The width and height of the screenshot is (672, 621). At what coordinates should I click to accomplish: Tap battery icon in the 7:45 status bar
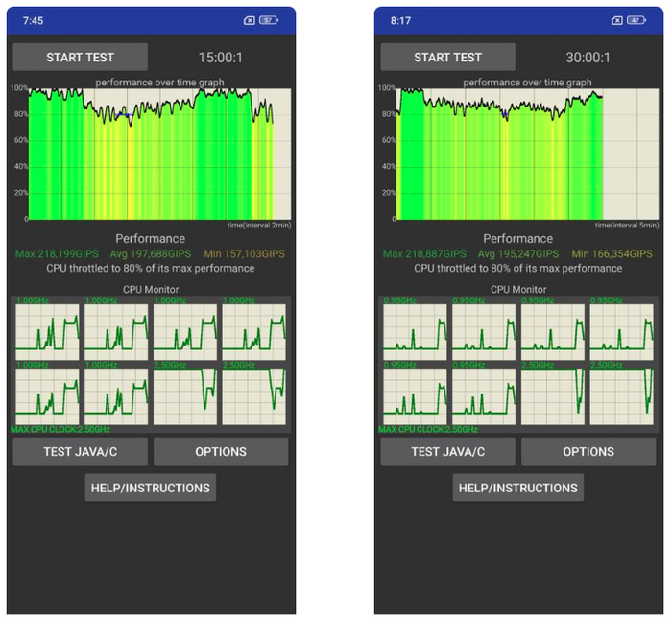pyautogui.click(x=268, y=20)
